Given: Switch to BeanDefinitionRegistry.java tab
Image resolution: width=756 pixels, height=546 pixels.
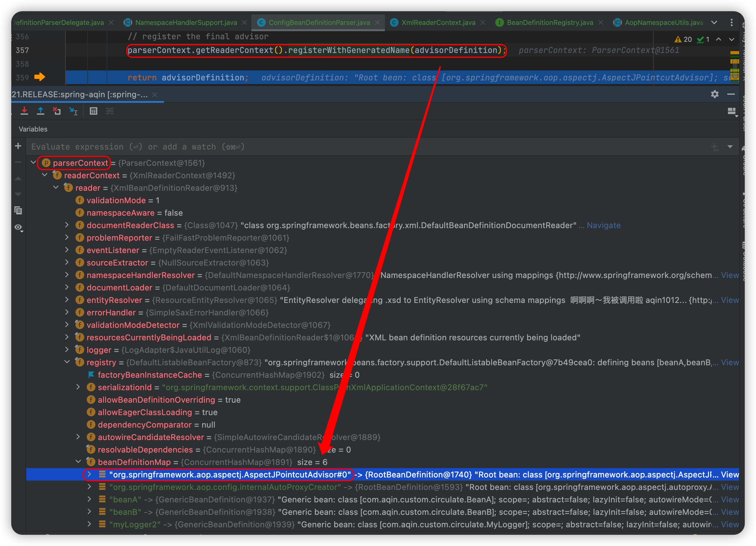Looking at the screenshot, I should click(x=550, y=22).
